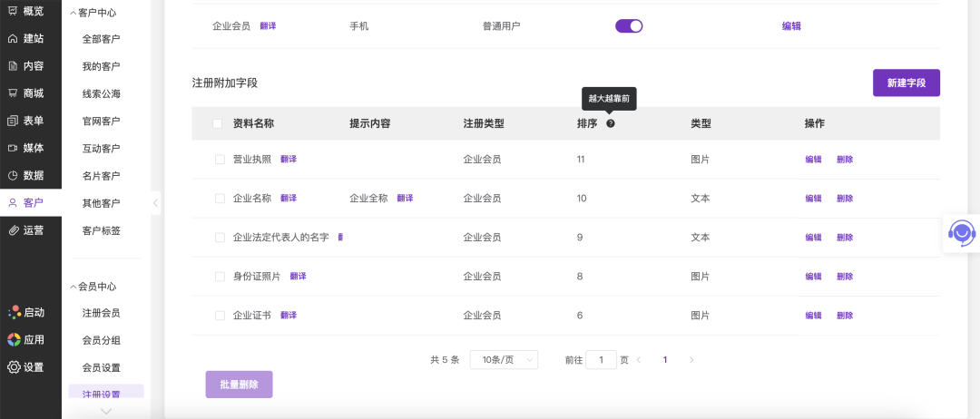The image size is (980, 419).
Task: Open the 应用 apps colorful icon
Action: 14,340
